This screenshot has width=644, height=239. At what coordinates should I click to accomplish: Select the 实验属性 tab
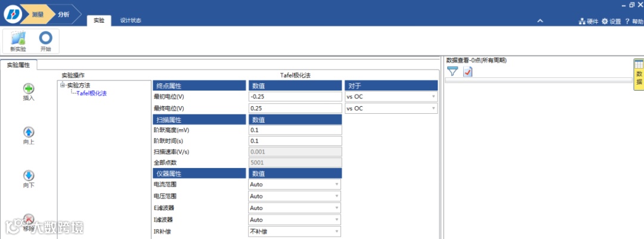18,64
